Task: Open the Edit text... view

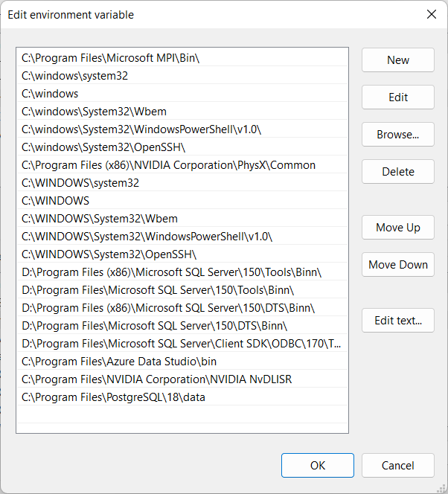Action: (x=398, y=320)
